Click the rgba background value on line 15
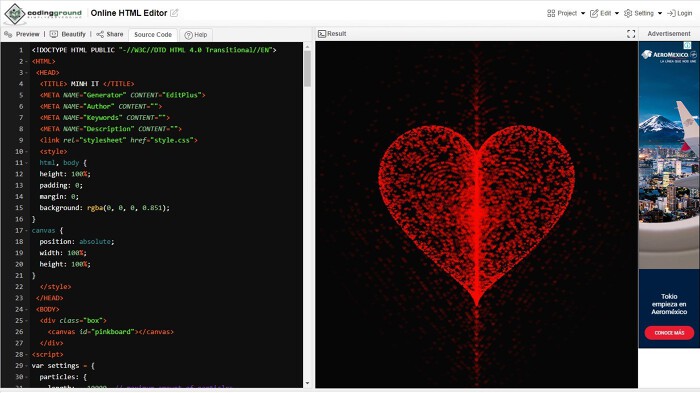 pos(128,208)
